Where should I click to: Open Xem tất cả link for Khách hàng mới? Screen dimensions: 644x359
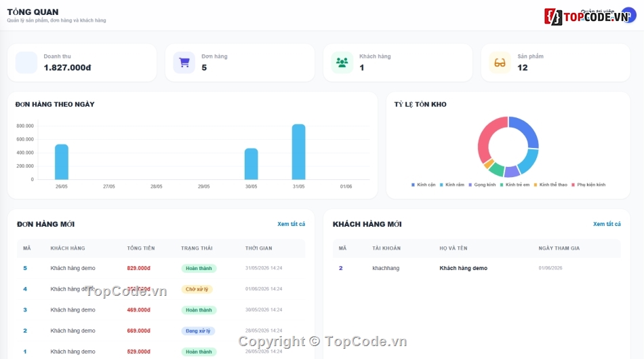pyautogui.click(x=607, y=224)
